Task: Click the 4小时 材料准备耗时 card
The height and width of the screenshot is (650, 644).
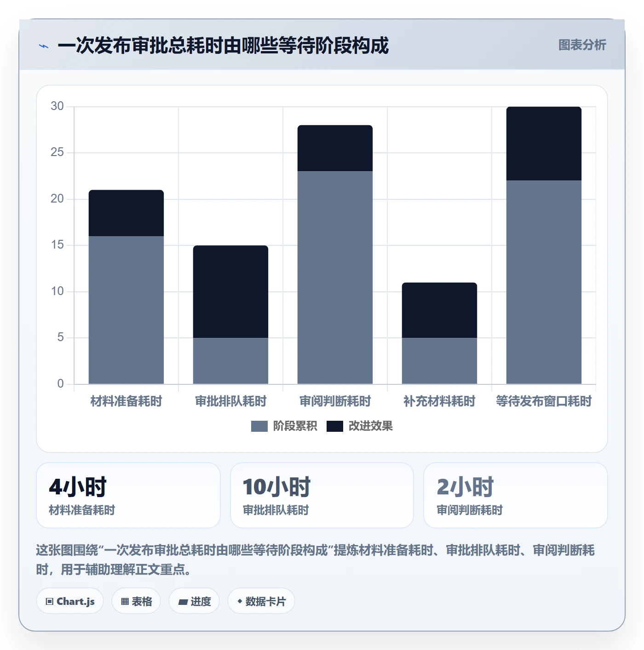Action: [x=128, y=495]
